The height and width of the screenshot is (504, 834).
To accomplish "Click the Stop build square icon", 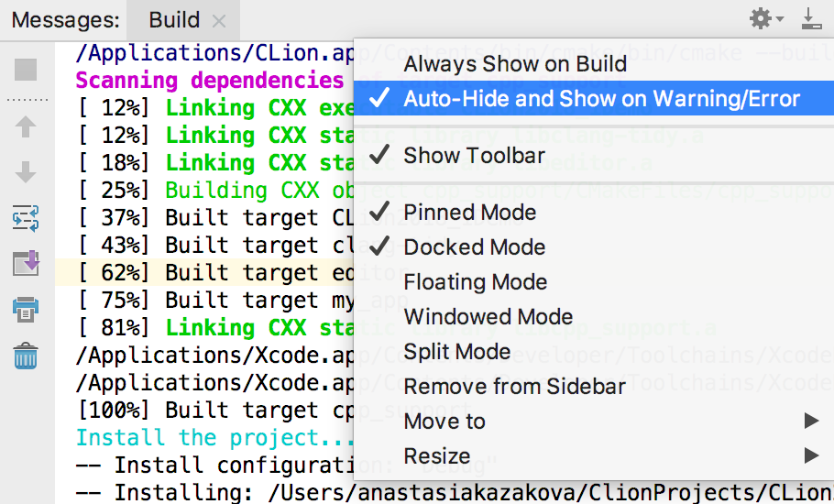I will point(26,70).
